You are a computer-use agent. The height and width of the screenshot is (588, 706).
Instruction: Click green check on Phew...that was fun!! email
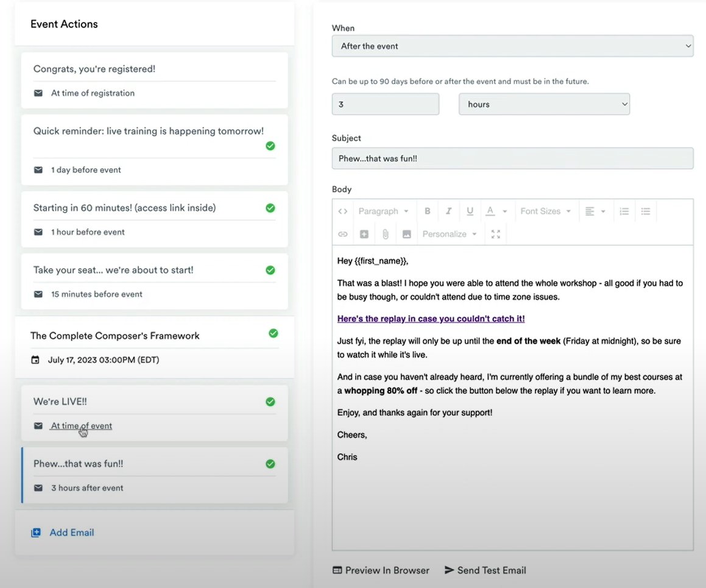pyautogui.click(x=270, y=464)
